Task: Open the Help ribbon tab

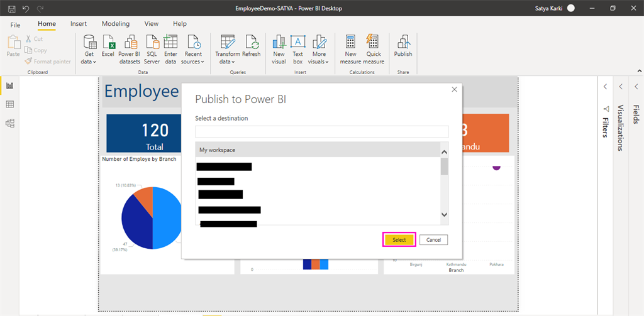Action: click(x=180, y=24)
